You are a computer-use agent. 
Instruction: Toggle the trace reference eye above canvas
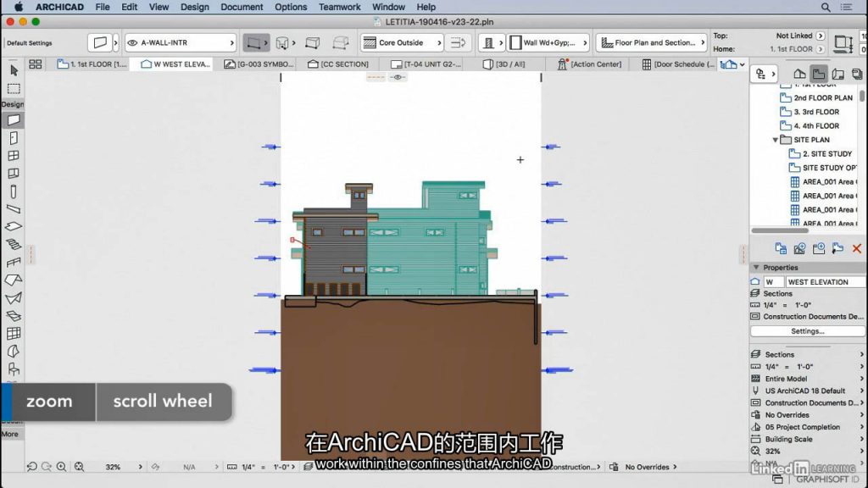pos(398,77)
